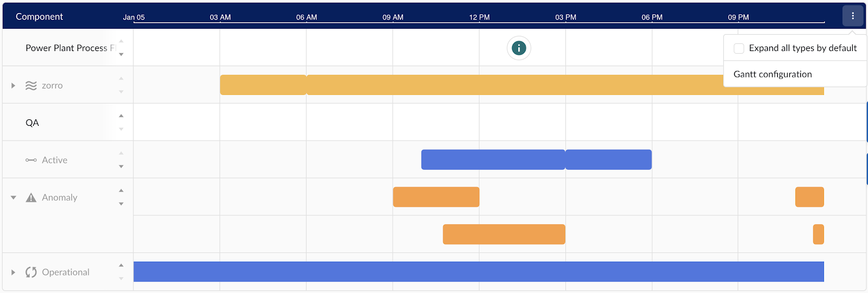Screen dimensions: 868x293
Task: Open the three-dot options menu
Action: click(853, 16)
